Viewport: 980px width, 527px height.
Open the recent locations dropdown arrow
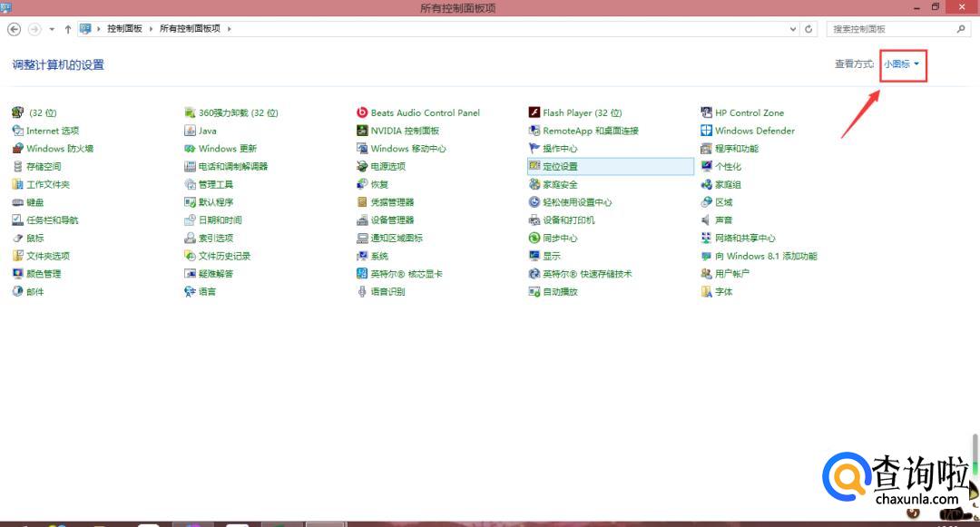tap(52, 29)
